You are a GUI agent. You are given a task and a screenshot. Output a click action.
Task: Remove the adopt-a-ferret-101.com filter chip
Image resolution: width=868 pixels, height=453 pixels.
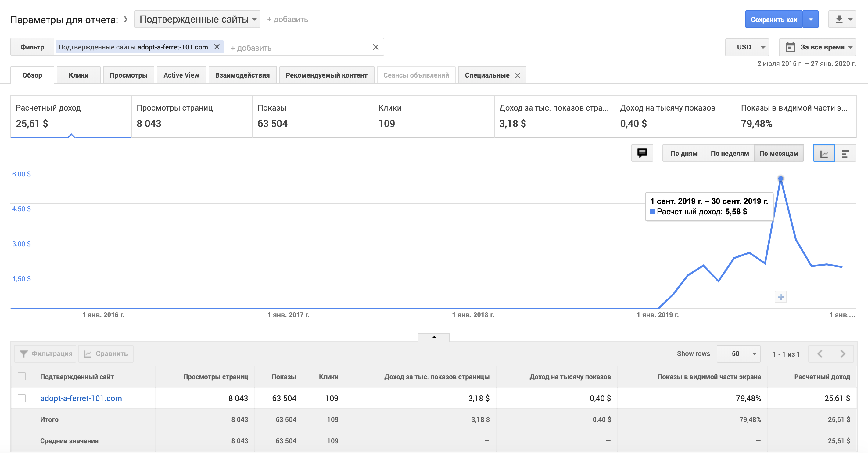217,47
